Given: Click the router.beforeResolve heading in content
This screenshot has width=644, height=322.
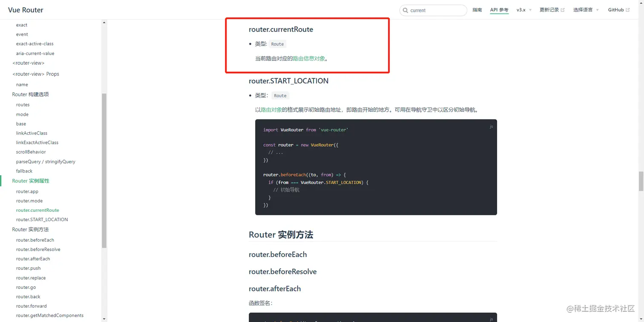Looking at the screenshot, I should pos(282,271).
